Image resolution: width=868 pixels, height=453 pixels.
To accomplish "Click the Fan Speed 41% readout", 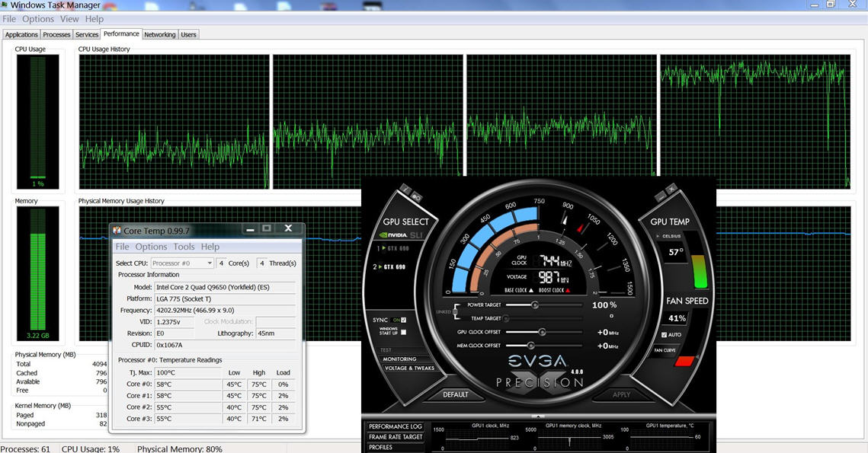I will coord(677,318).
